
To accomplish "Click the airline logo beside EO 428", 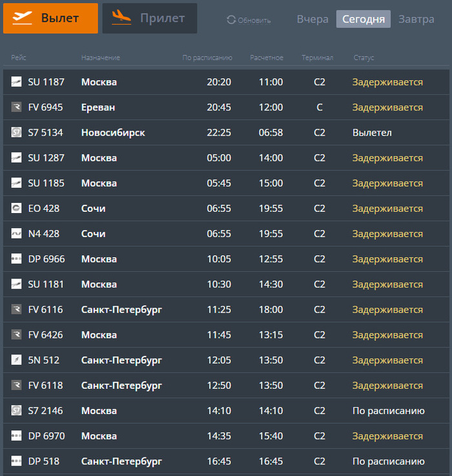I will click(16, 208).
